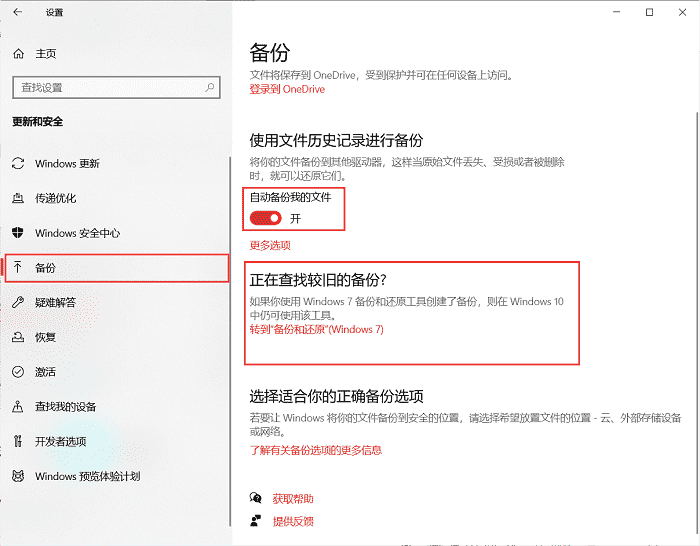Click the shield icon for Windows 安全中心
Screen dimensions: 700x546
click(x=18, y=233)
